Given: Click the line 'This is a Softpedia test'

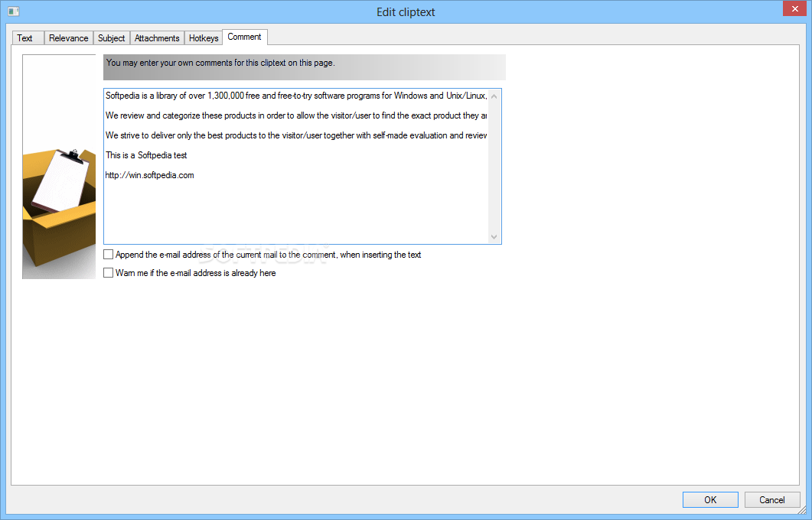Looking at the screenshot, I should click(x=146, y=155).
